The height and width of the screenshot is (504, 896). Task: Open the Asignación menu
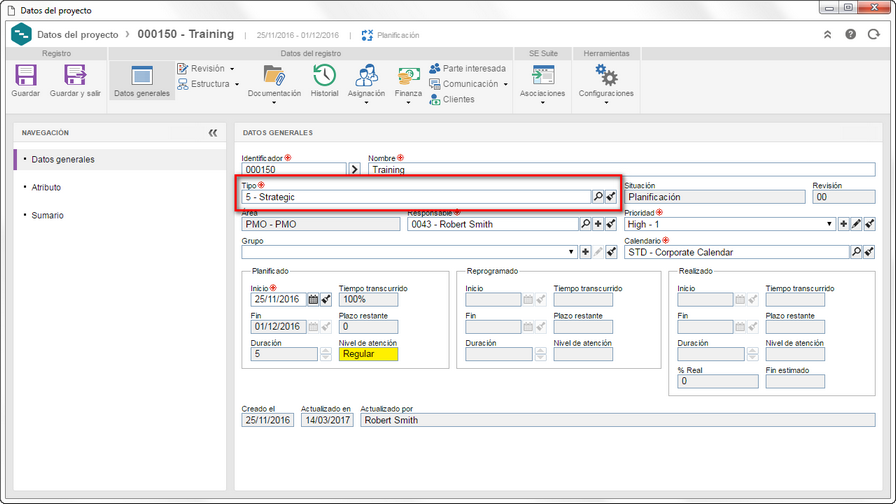click(366, 83)
